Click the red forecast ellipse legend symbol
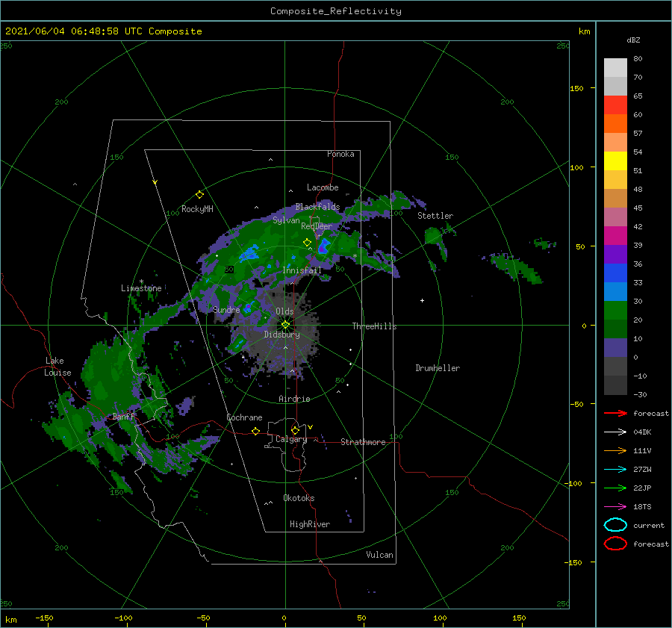672x628 pixels. click(x=615, y=544)
